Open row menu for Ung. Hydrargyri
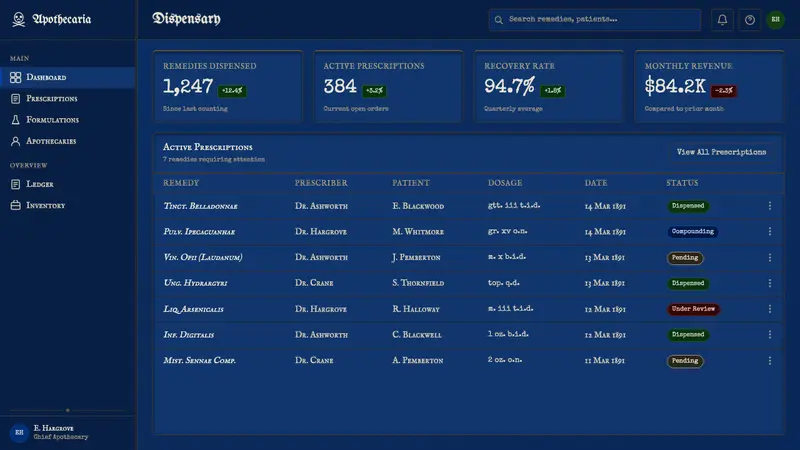800x450 pixels. tap(769, 283)
